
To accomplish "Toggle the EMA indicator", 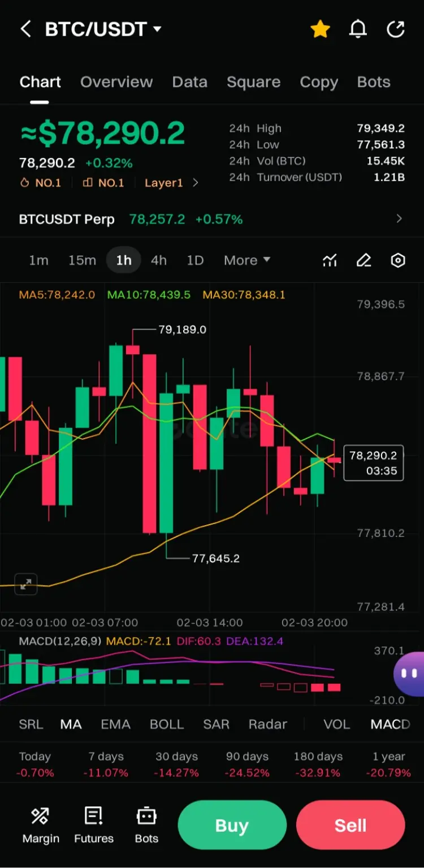I will click(x=115, y=724).
